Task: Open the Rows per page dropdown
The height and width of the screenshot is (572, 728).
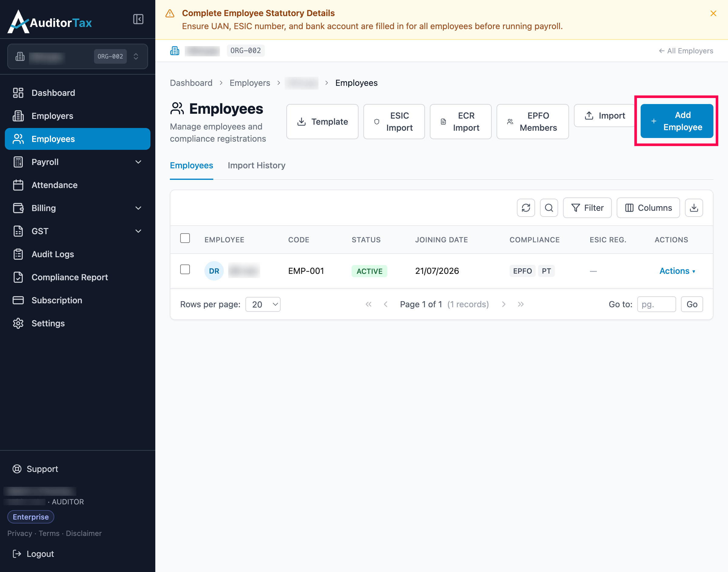Action: click(263, 305)
